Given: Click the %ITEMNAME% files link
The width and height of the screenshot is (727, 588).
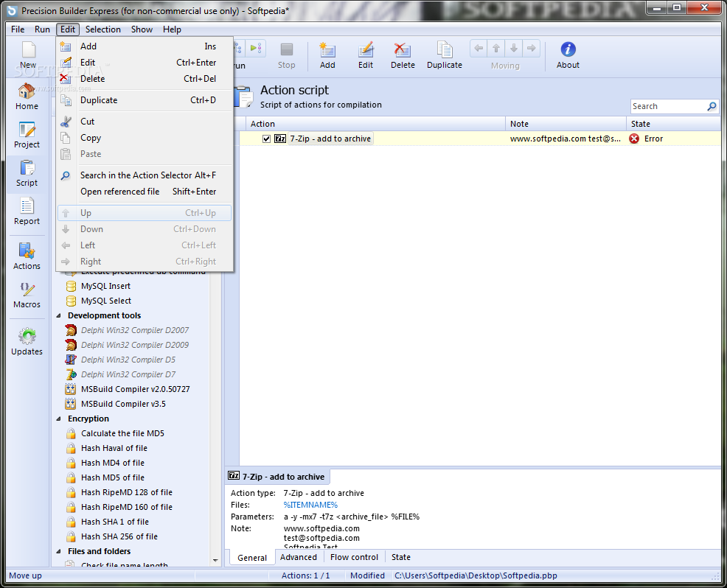Looking at the screenshot, I should tap(310, 505).
